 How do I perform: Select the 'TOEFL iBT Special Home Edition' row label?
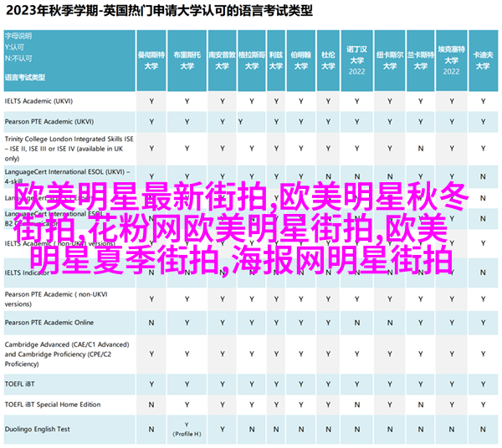53,405
